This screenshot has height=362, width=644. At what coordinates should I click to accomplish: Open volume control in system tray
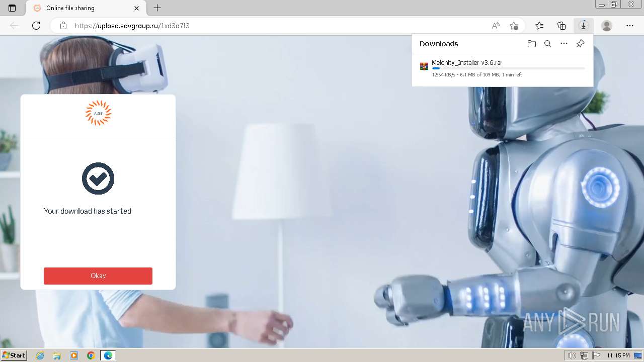point(572,355)
